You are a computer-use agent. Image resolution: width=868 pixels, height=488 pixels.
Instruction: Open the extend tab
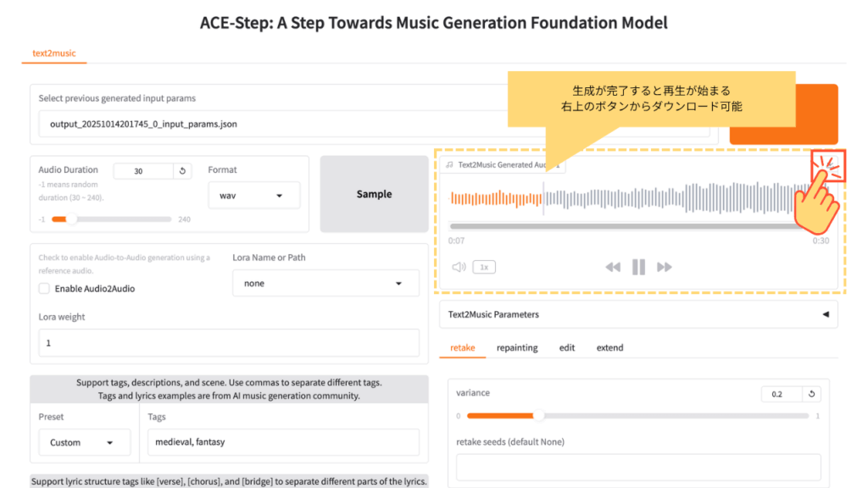(x=609, y=347)
